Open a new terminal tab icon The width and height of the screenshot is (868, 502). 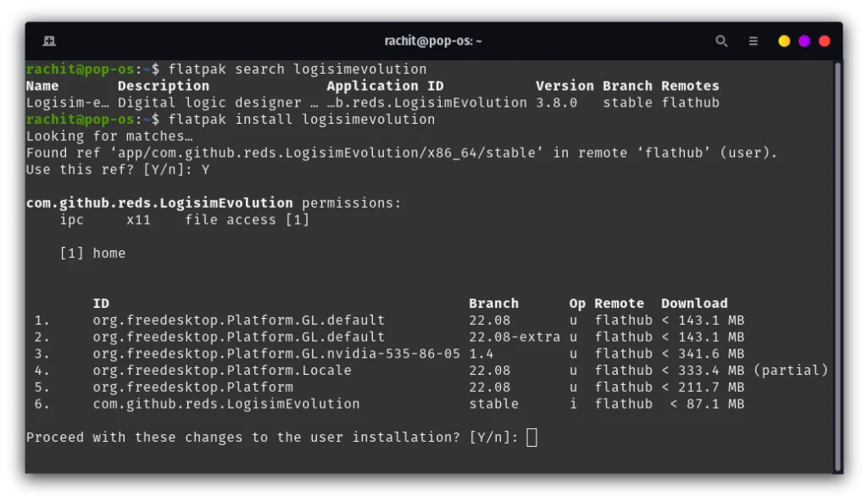click(x=49, y=41)
